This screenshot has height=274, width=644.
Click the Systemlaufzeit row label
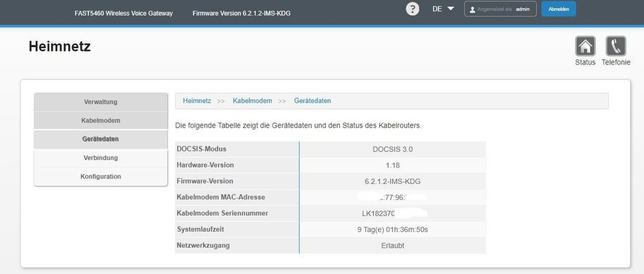pos(200,230)
